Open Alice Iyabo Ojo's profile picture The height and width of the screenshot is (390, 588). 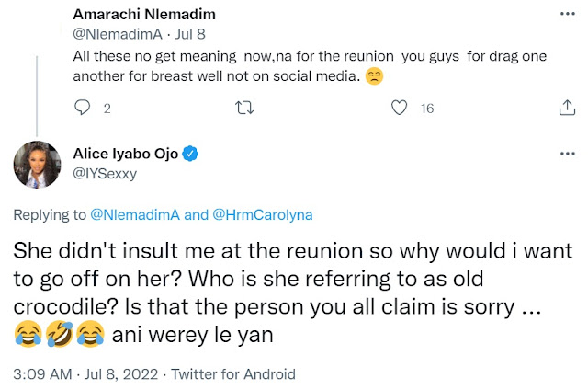[38, 164]
